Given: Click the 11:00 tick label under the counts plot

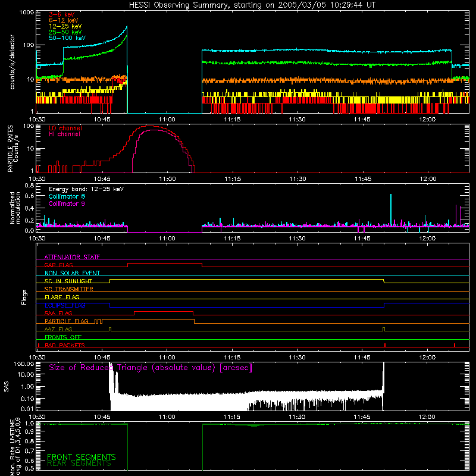Looking at the screenshot, I should pos(167,120).
